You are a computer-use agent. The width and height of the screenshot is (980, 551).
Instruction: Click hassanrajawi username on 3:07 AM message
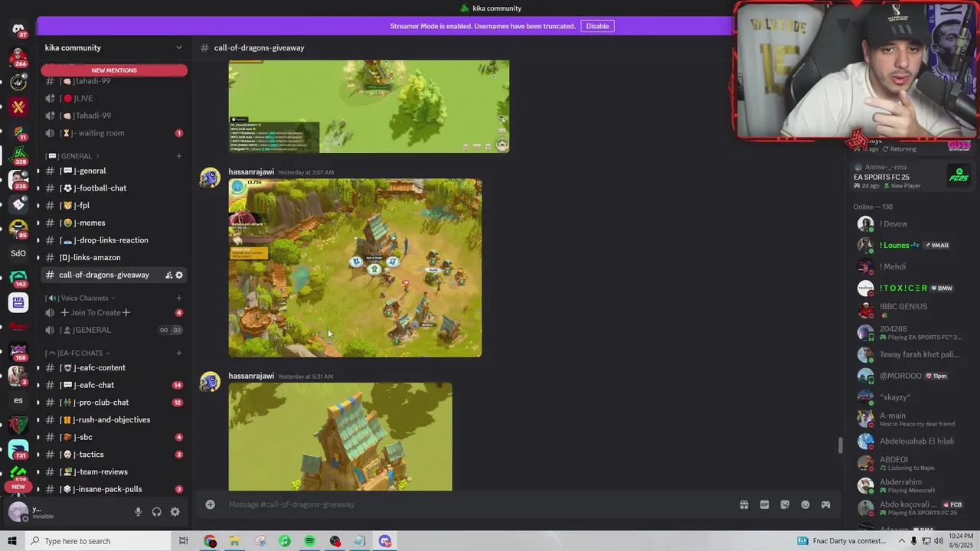coord(251,172)
